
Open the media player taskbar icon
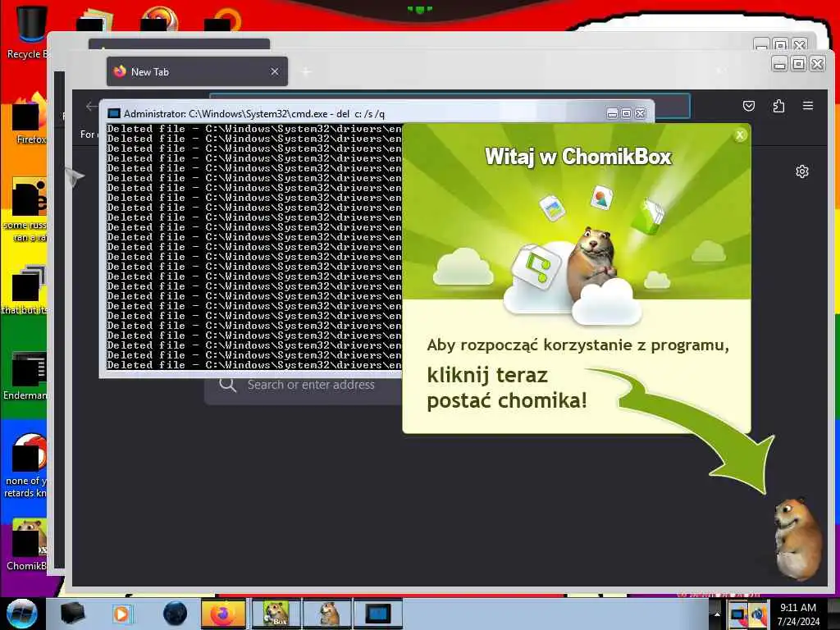point(122,614)
